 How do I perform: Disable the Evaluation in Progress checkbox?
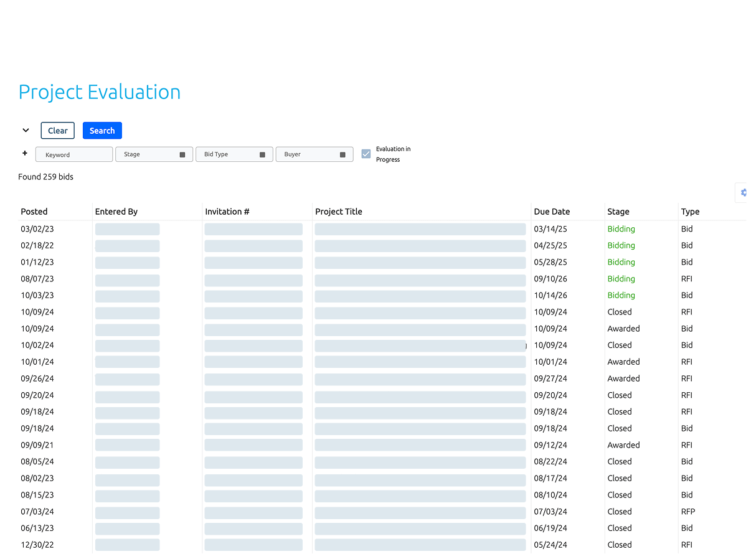pyautogui.click(x=366, y=153)
